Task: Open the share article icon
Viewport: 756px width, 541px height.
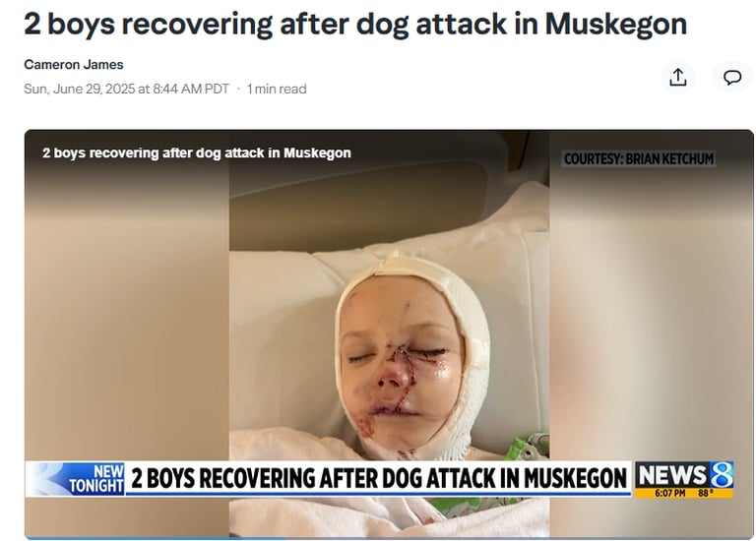Action: (x=678, y=77)
